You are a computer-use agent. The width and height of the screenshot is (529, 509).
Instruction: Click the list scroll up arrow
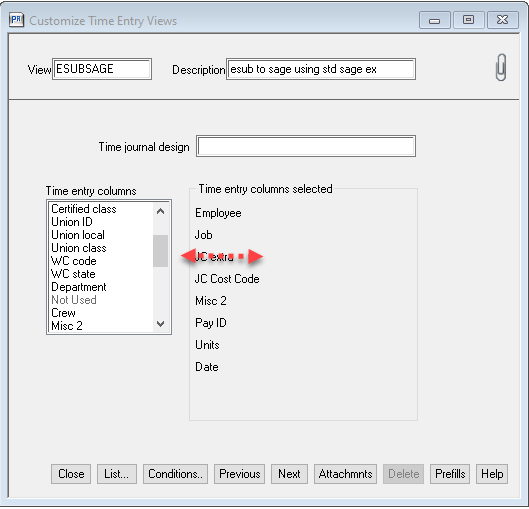pos(161,211)
